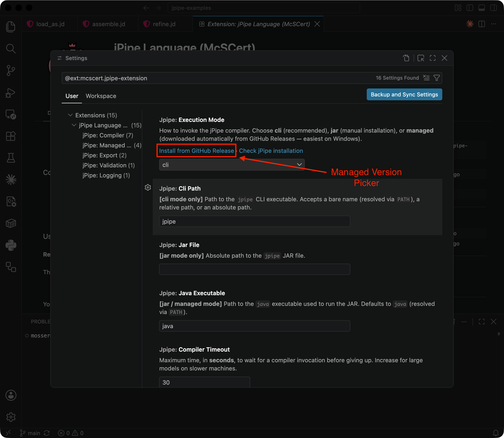504x438 pixels.
Task: Click the jpipe-examples command center search
Action: click(x=264, y=8)
